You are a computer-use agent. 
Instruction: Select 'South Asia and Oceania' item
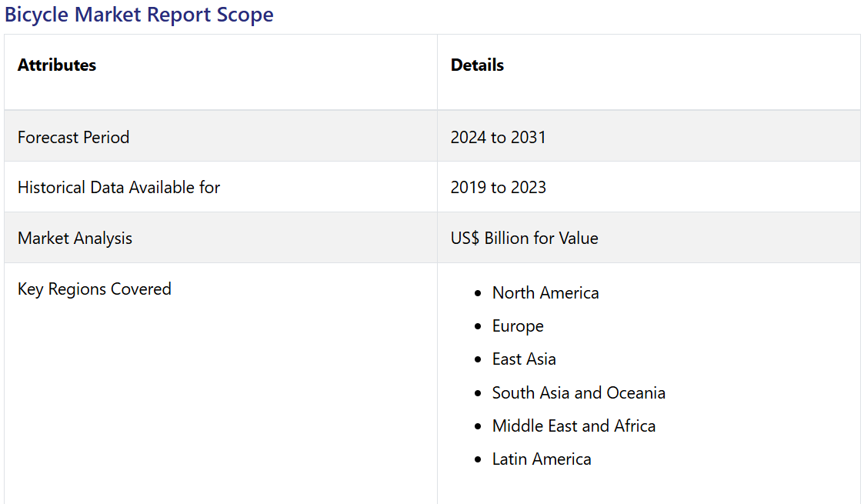(x=579, y=392)
